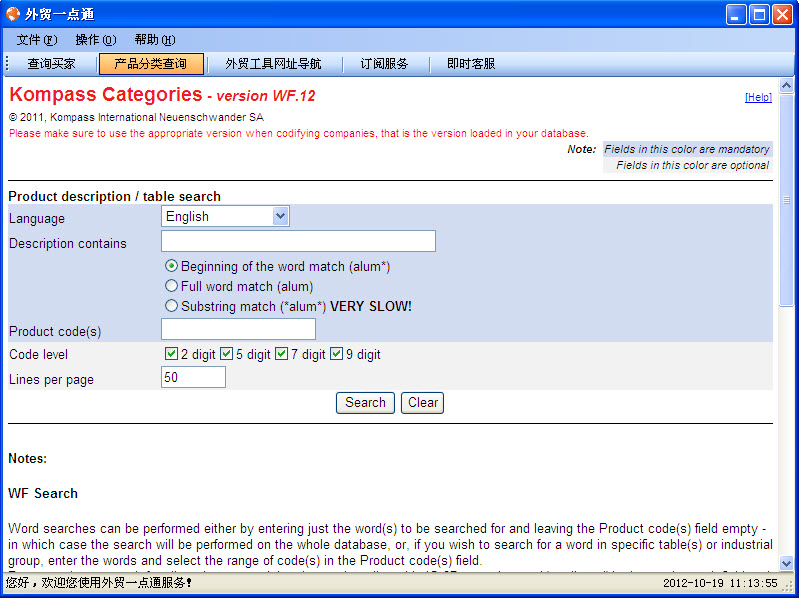Focus the Description contains field
Viewport: 799px width, 598px height.
[x=298, y=241]
